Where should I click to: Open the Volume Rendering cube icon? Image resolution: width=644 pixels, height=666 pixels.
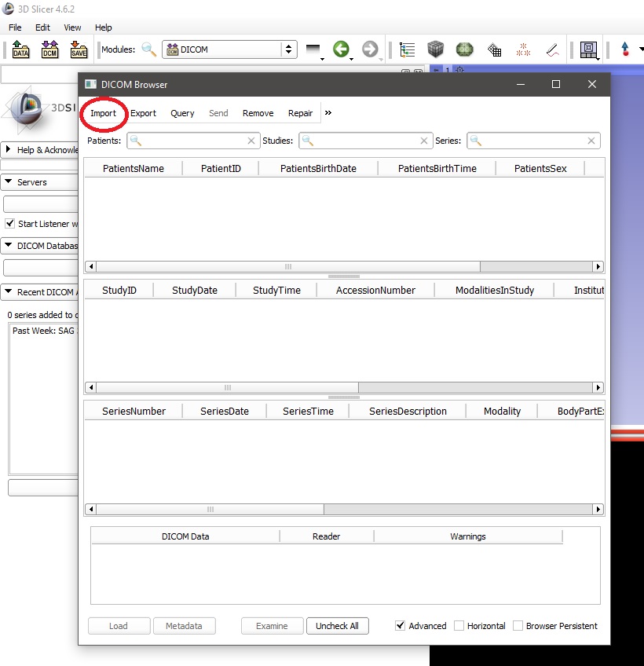click(x=436, y=49)
